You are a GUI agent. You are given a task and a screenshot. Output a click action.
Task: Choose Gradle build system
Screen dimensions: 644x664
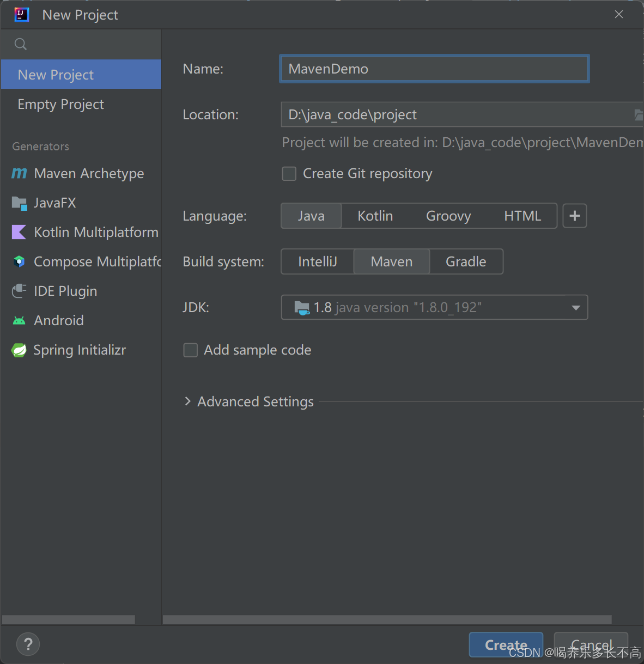(x=466, y=261)
